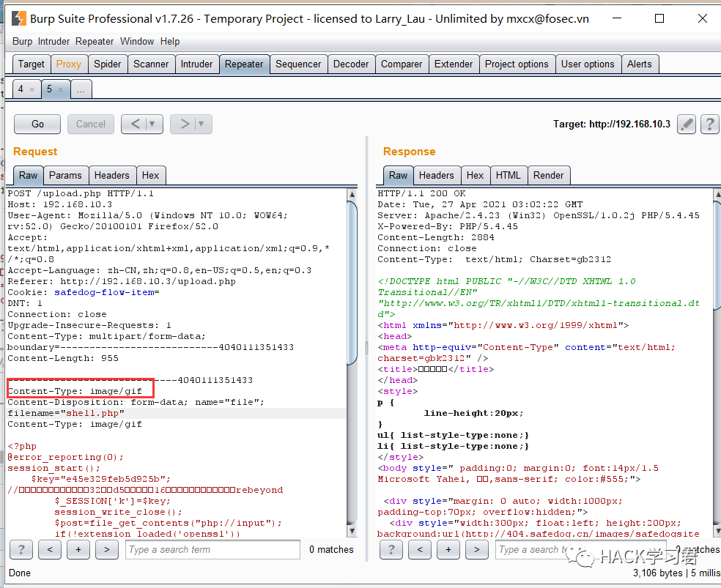721x588 pixels.
Task: Select Repeater sub-tab 5
Action: pos(49,89)
